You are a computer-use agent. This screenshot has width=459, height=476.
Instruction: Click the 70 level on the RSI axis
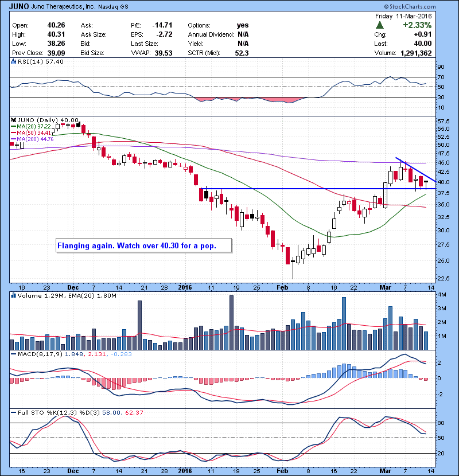pos(441,77)
